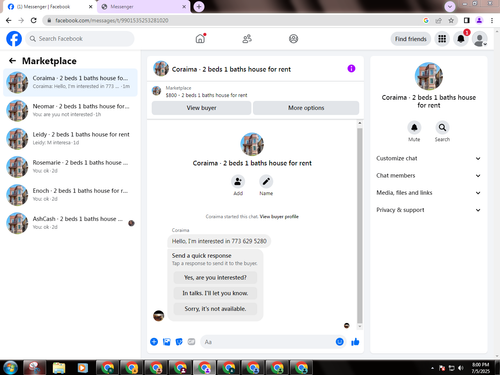Click the Facebook logo icon

click(x=14, y=39)
